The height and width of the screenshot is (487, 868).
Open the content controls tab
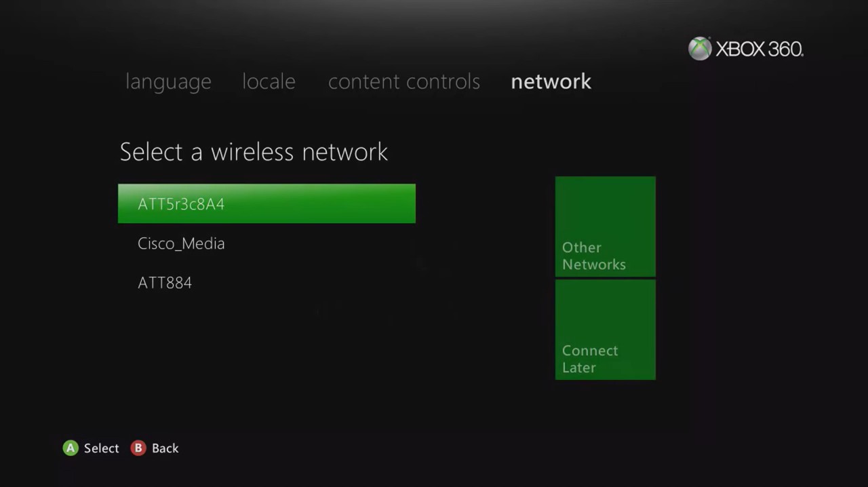(404, 81)
